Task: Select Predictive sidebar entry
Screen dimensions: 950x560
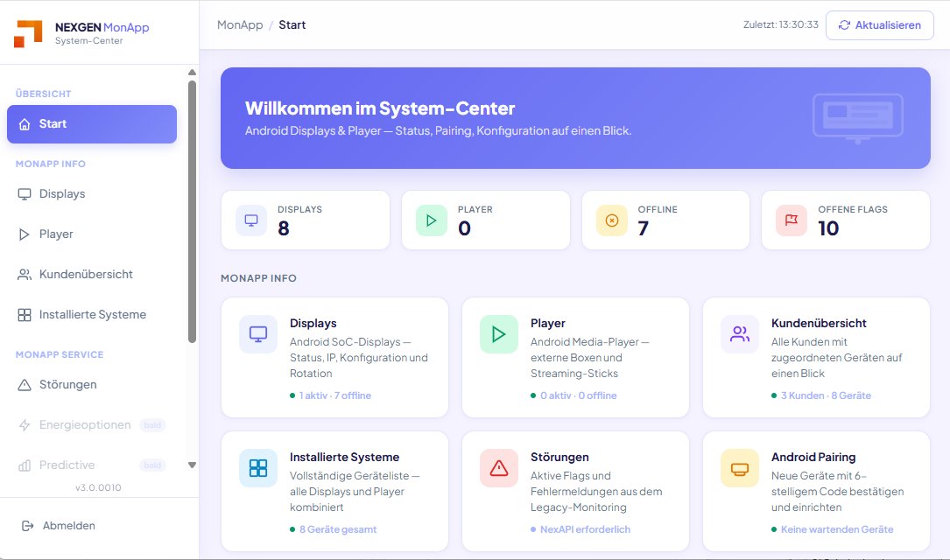Action: pos(92,465)
